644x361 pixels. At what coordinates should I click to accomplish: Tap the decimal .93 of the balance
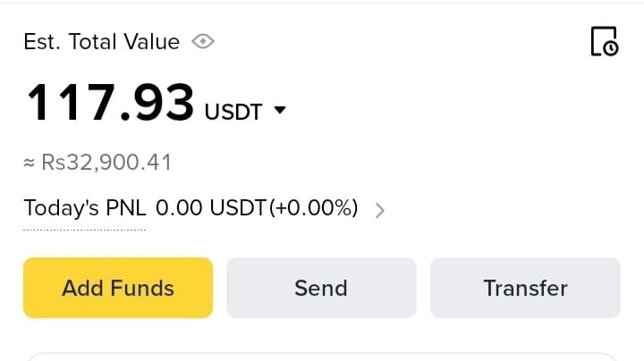point(162,104)
